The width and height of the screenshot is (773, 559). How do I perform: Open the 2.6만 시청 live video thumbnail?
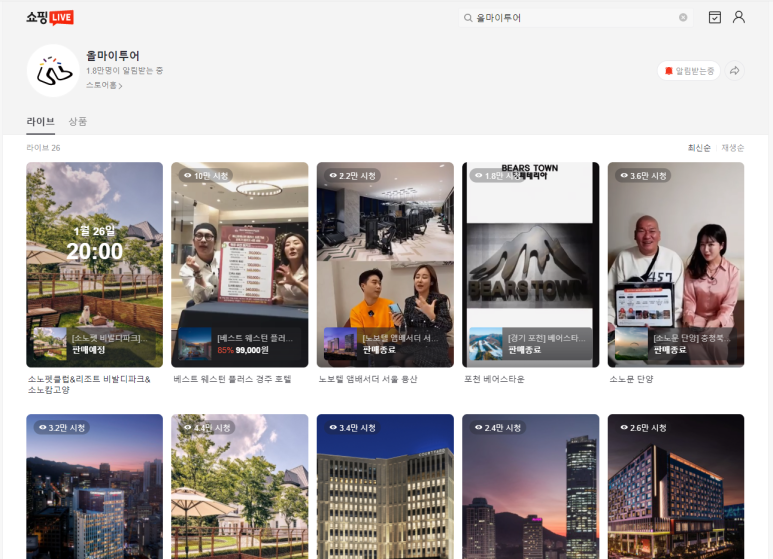click(676, 487)
